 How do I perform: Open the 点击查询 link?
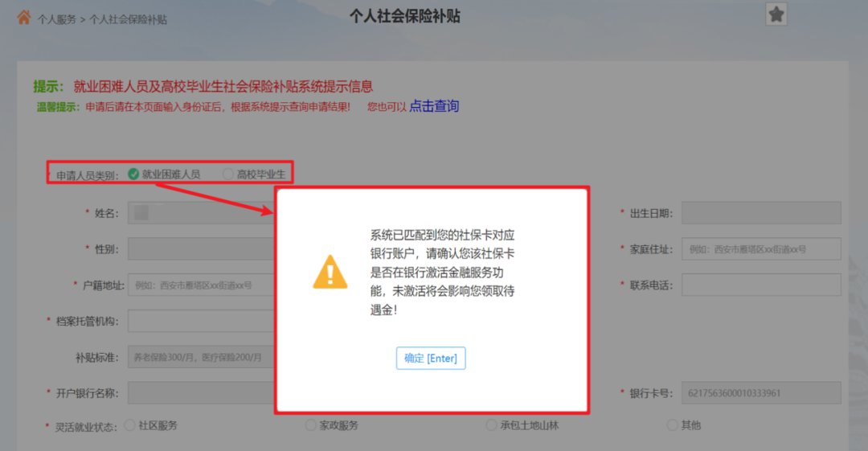pyautogui.click(x=434, y=106)
